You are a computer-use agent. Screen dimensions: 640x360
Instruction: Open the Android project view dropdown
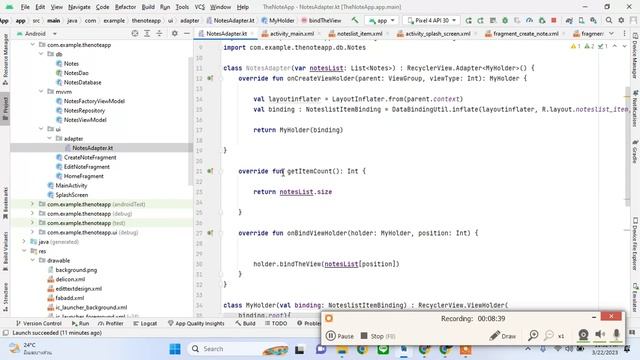[36, 33]
